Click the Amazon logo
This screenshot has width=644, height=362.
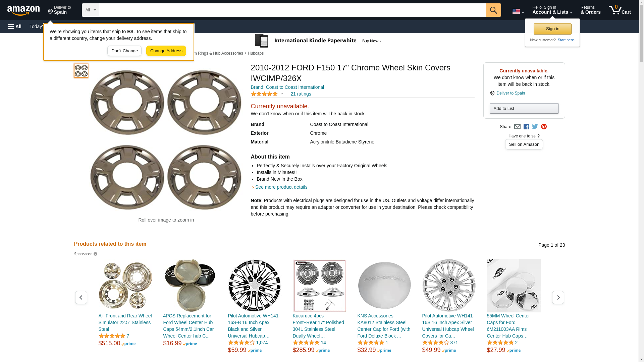click(23, 10)
